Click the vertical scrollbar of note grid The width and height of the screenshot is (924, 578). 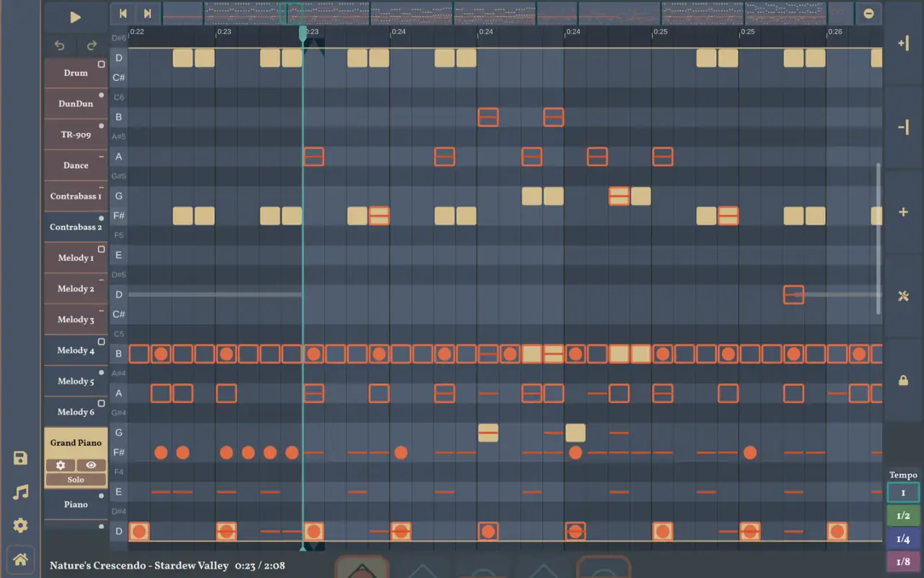coord(879,238)
